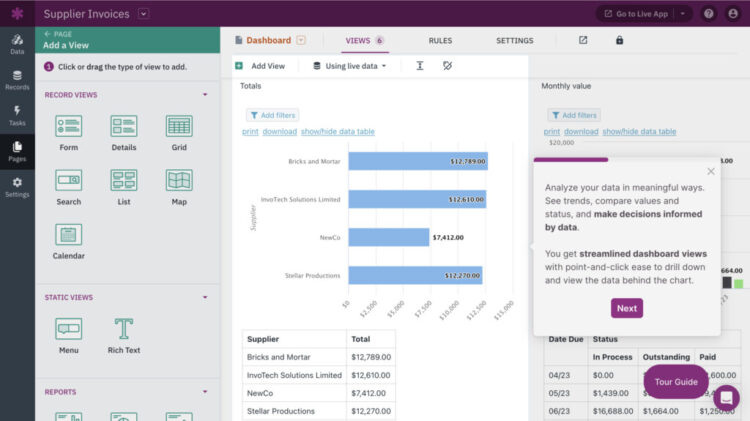Switch to the Settings tab
The width and height of the screenshot is (750, 421).
click(514, 41)
